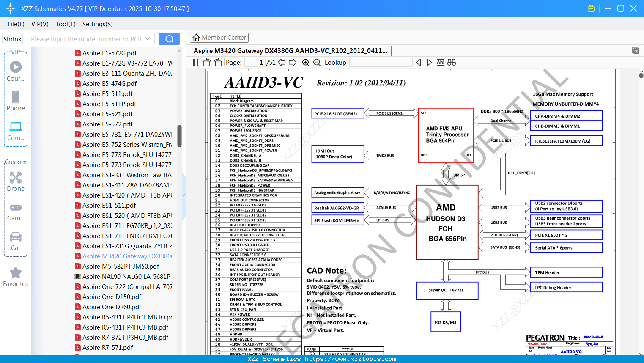Image resolution: width=644 pixels, height=363 pixels.
Task: Click the Page number input field
Action: 254,63
